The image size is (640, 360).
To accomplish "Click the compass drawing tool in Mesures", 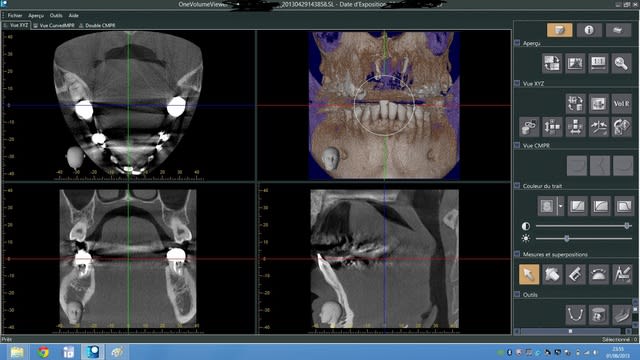I will (622, 274).
